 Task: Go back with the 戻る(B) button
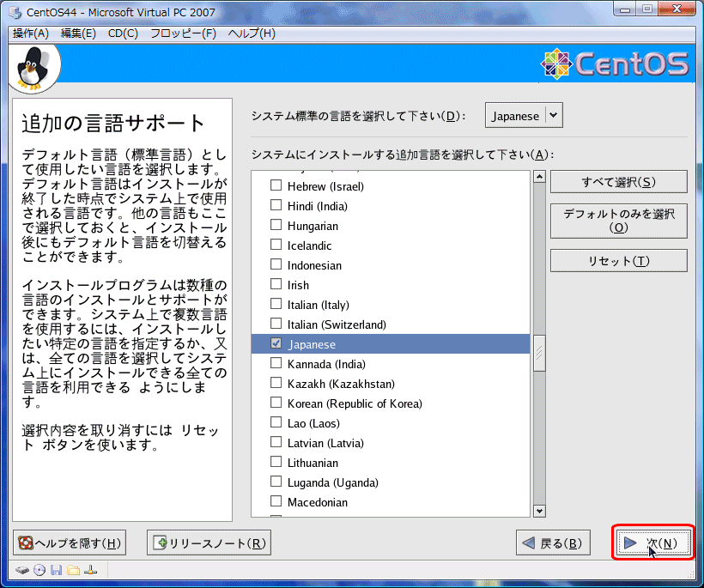coord(553,543)
